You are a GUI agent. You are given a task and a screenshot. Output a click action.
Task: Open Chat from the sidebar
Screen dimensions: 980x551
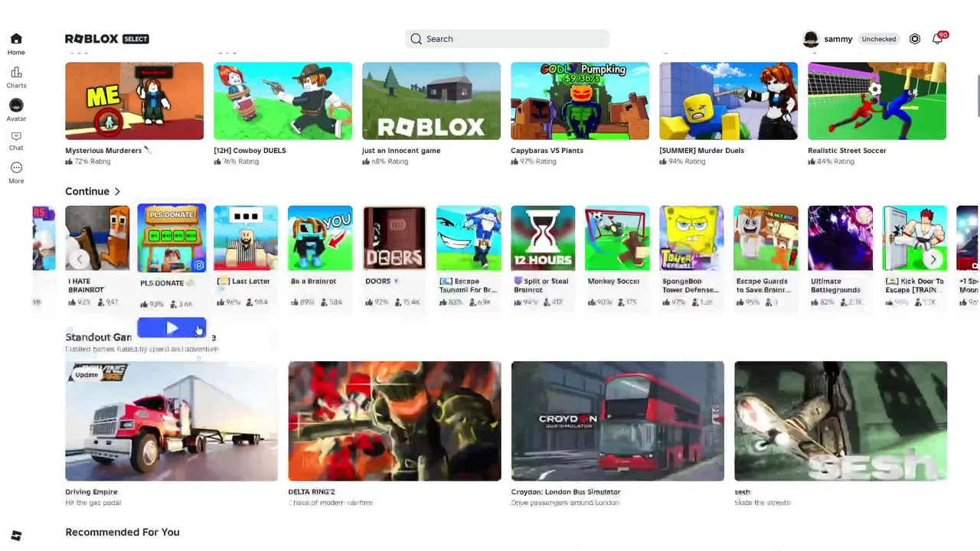coord(16,141)
